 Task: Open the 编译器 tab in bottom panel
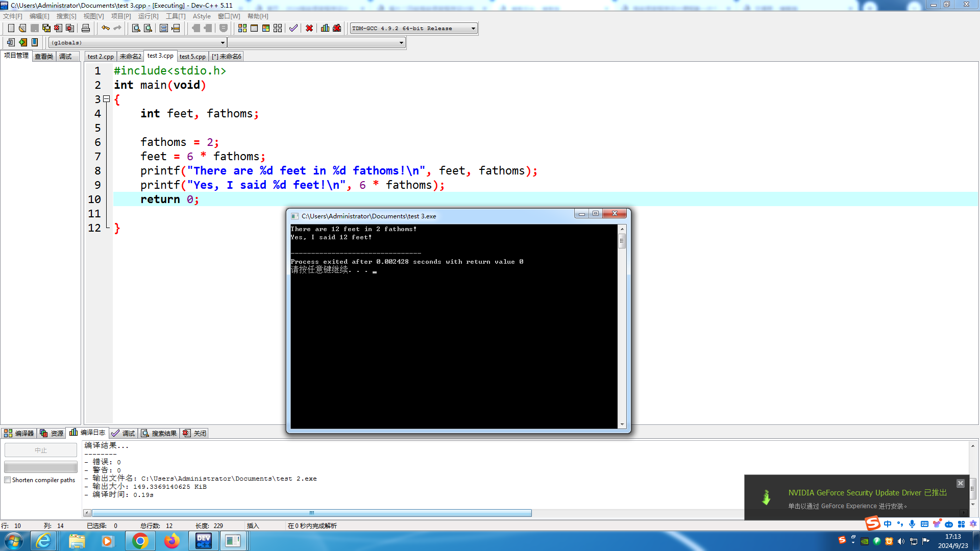click(19, 433)
